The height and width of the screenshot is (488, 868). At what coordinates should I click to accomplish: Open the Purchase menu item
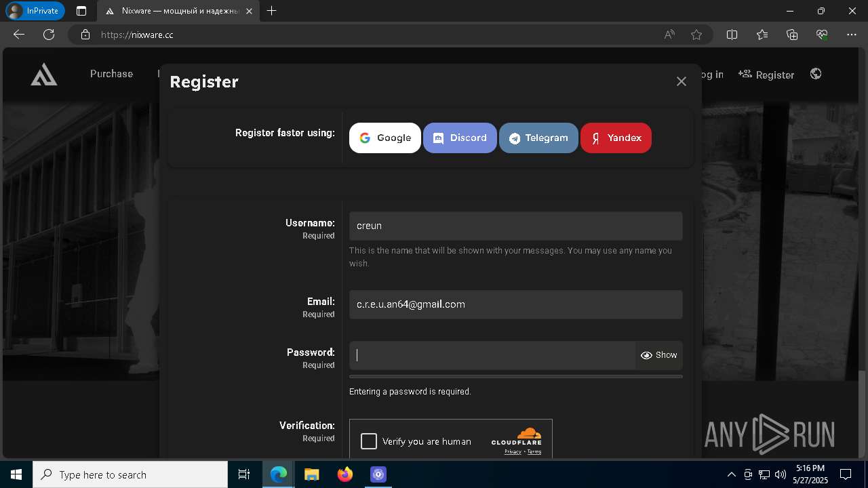click(x=111, y=74)
